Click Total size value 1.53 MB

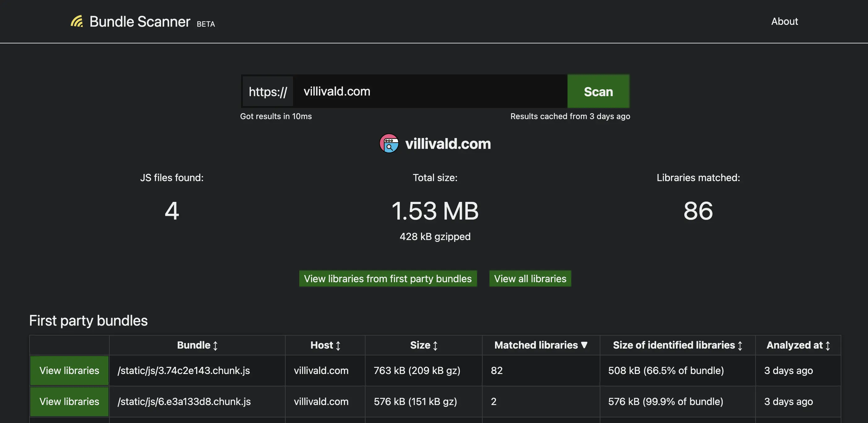(x=435, y=211)
